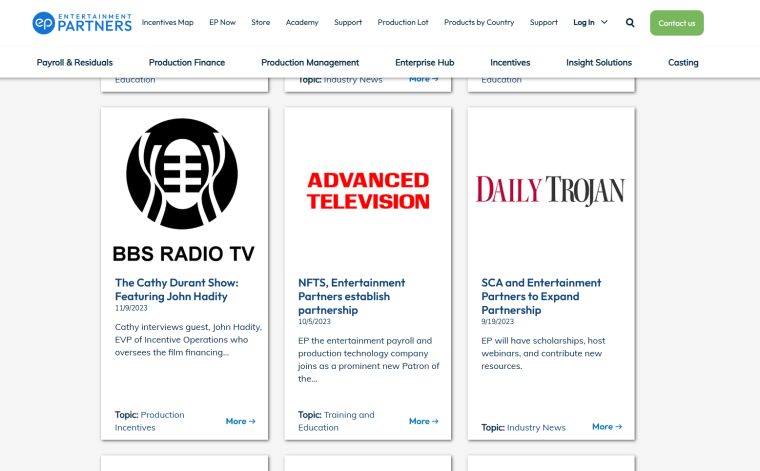
Task: Click More on the SCA card
Action: tap(607, 426)
